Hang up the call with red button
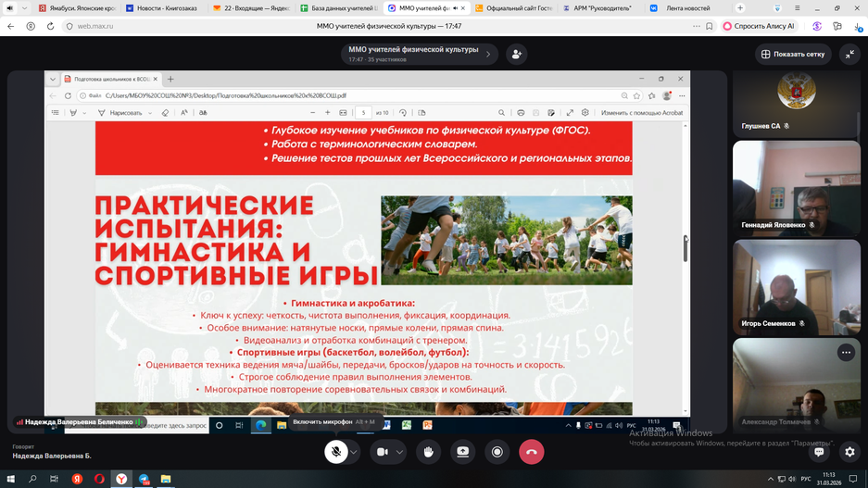Viewport: 868px width, 488px height. pos(532,452)
